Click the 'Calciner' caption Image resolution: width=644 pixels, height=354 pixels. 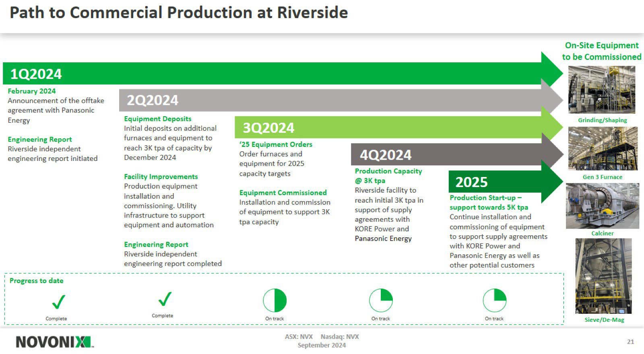pyautogui.click(x=603, y=233)
